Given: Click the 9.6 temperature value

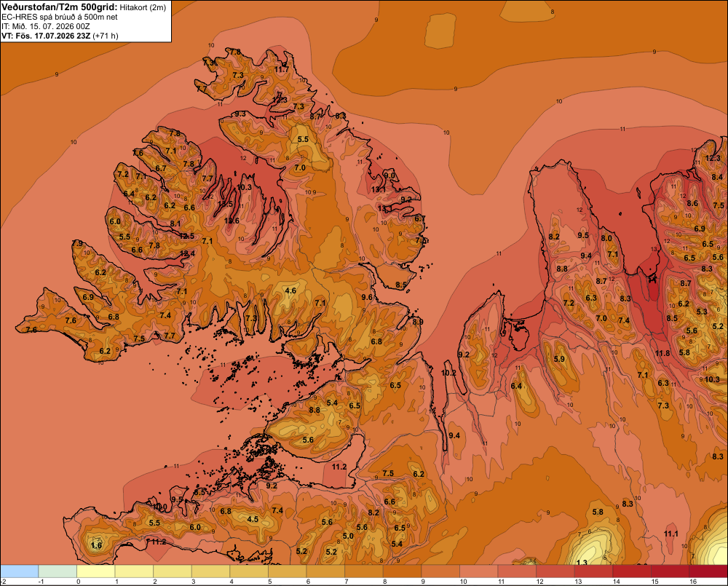Looking at the screenshot, I should (x=367, y=297).
